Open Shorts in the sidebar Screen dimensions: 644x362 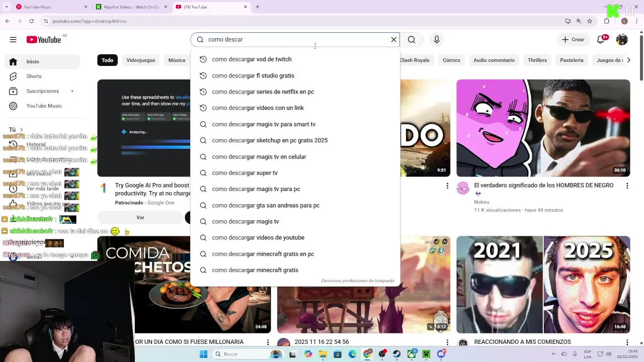click(42, 76)
